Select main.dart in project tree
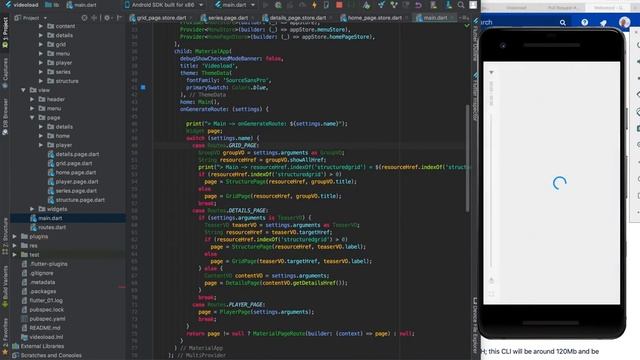The height and width of the screenshot is (360, 640). pos(46,218)
